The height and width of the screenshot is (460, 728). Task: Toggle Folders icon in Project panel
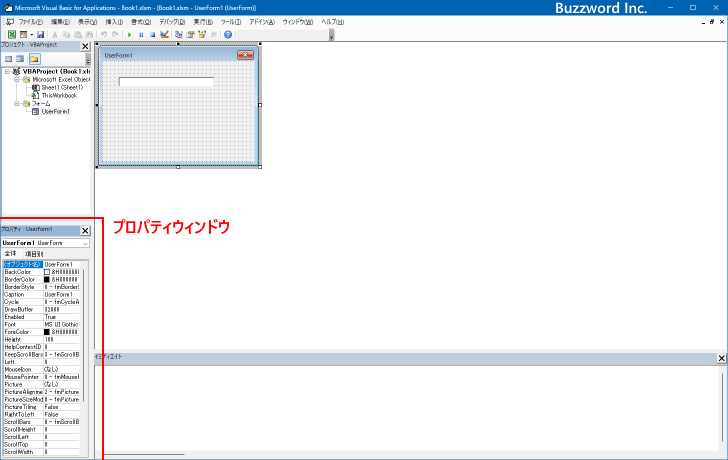click(x=34, y=59)
